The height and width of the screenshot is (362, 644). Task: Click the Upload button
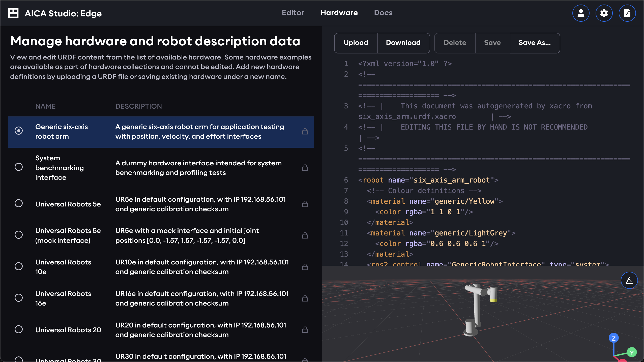coord(356,43)
